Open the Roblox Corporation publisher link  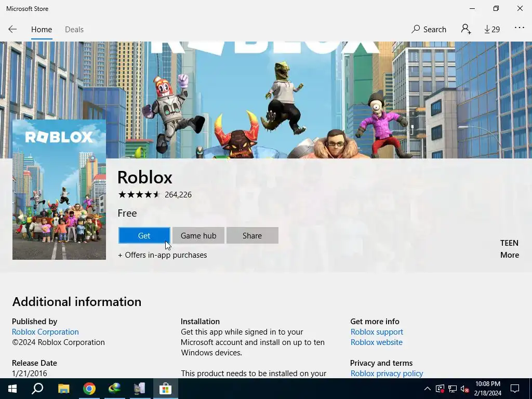click(x=45, y=332)
